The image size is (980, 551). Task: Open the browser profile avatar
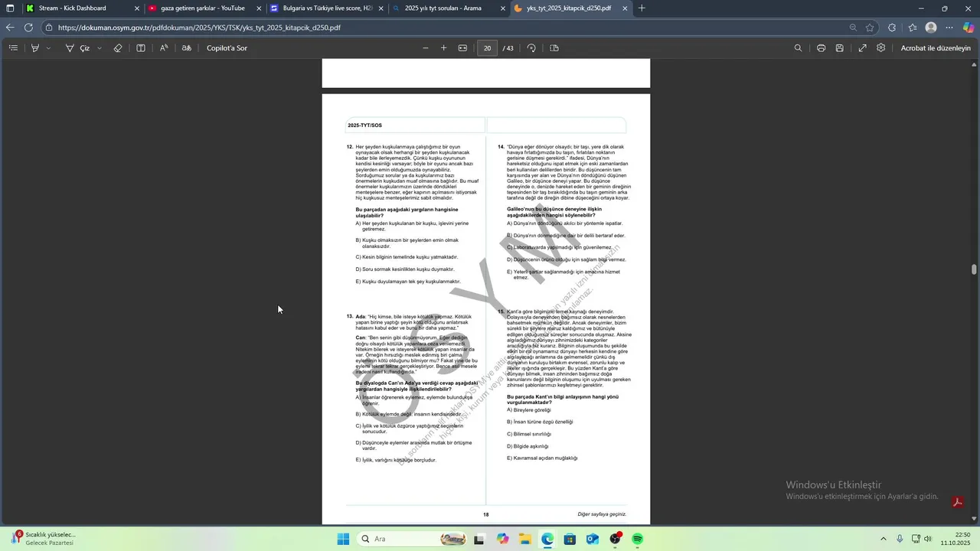coord(931,28)
